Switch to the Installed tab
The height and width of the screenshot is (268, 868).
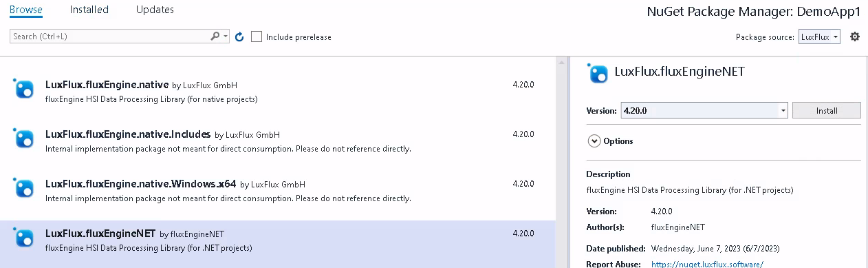click(89, 10)
